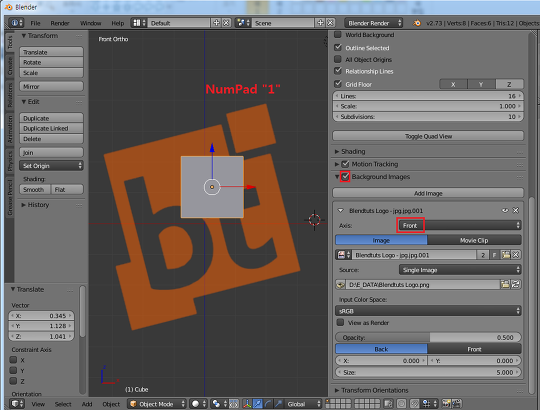540x410 pixels.
Task: Browse for image file path folder icon
Action: pos(505,284)
